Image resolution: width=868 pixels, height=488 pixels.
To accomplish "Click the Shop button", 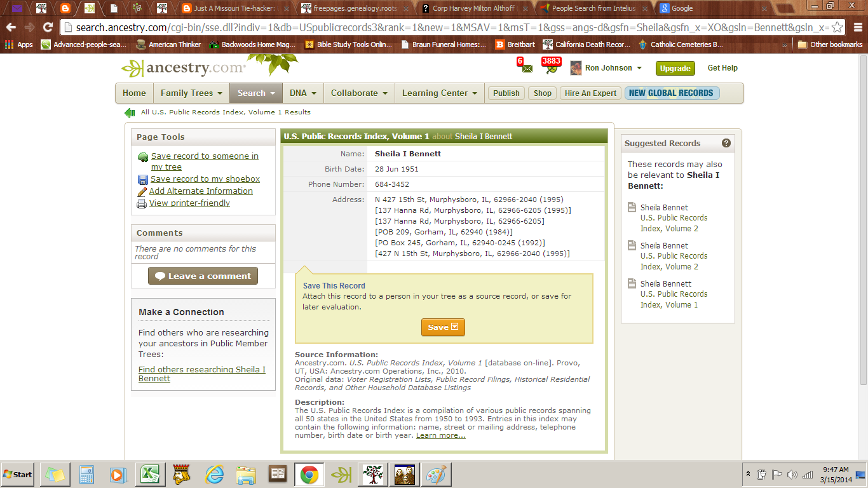I will tap(543, 93).
